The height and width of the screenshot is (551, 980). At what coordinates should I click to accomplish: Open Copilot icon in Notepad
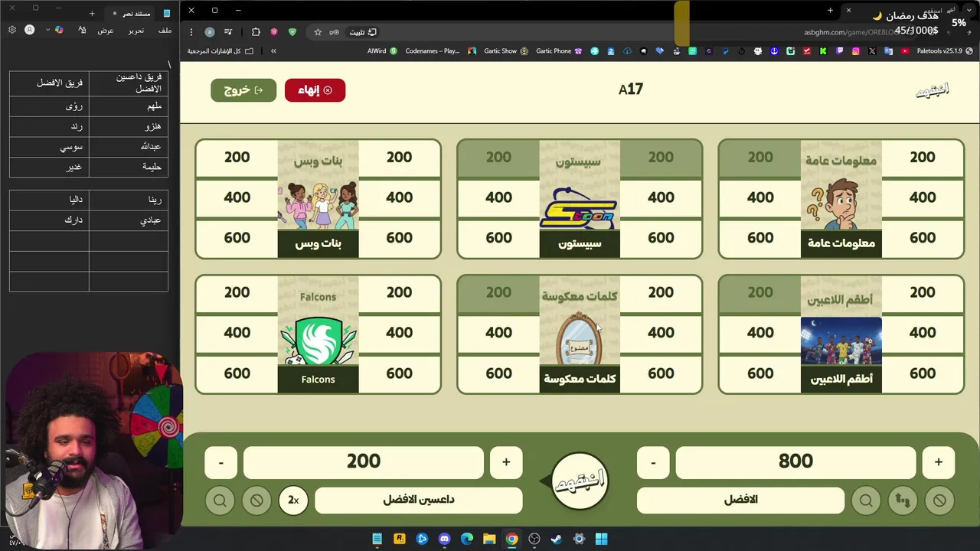click(x=59, y=30)
